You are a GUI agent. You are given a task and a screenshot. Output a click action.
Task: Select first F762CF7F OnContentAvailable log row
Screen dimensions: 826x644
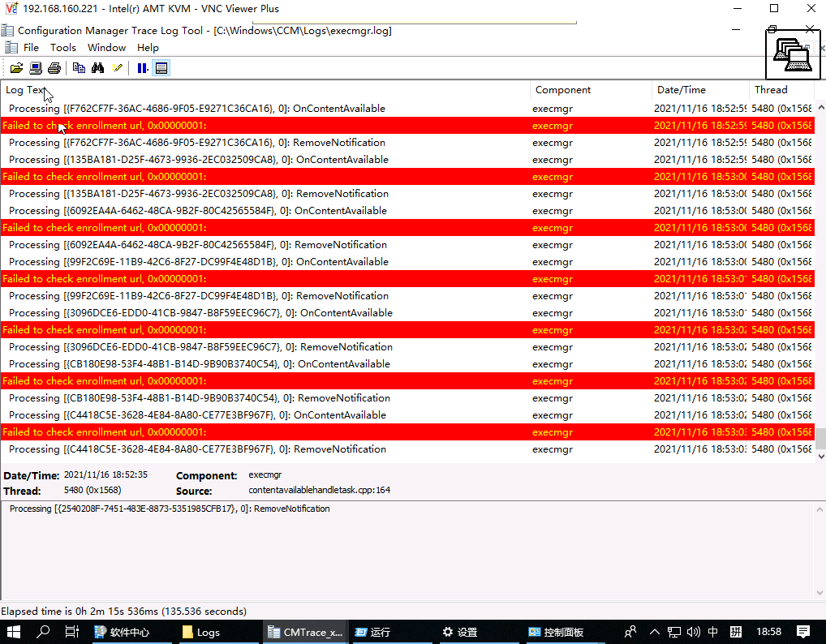(407, 109)
